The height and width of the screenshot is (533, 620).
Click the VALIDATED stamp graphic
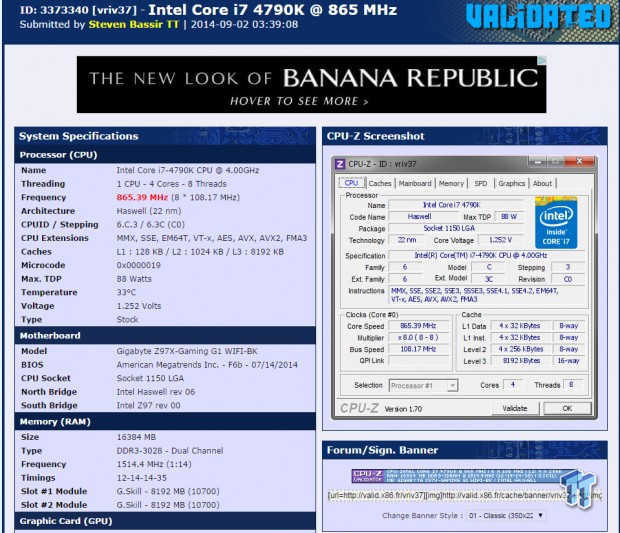coord(539,17)
